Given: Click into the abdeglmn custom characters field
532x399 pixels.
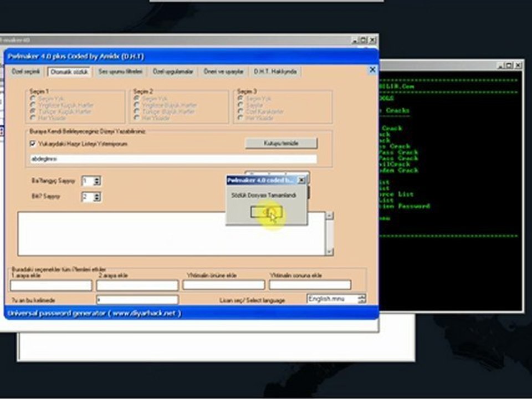Looking at the screenshot, I should point(173,159).
